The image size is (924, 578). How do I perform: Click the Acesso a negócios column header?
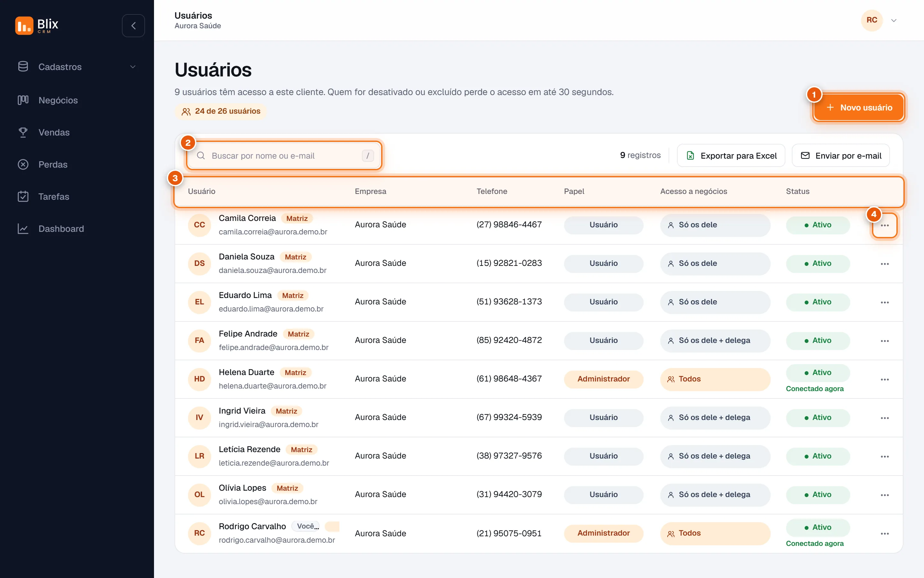click(693, 191)
